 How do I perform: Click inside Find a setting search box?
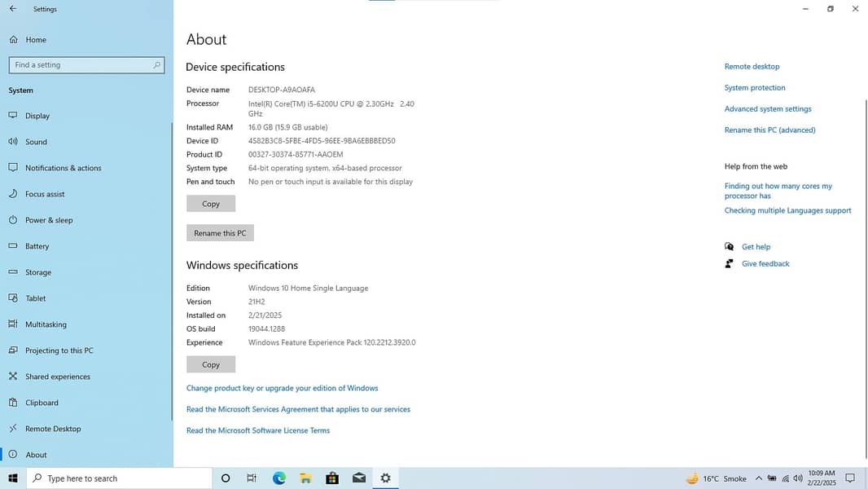[81, 65]
